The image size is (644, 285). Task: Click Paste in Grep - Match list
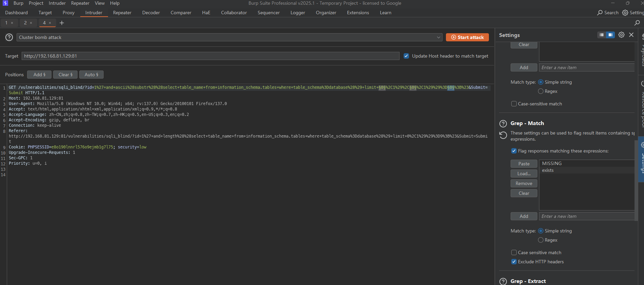pos(524,164)
